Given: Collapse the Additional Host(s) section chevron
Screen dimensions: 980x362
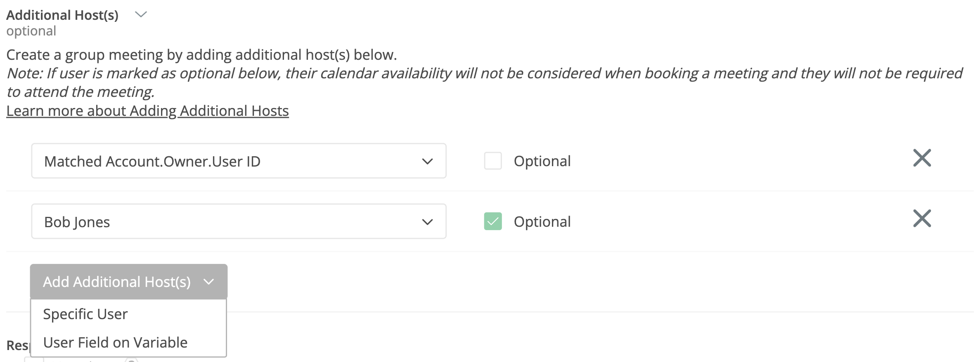Looking at the screenshot, I should tap(141, 15).
